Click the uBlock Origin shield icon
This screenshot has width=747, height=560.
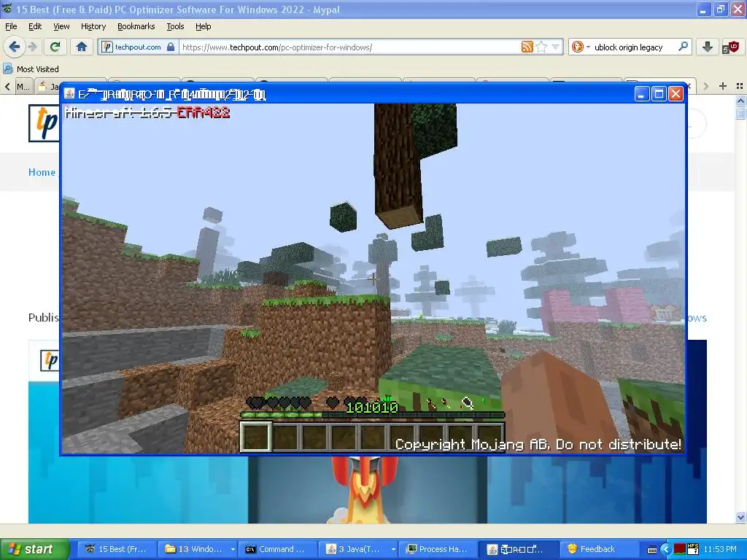tap(731, 47)
